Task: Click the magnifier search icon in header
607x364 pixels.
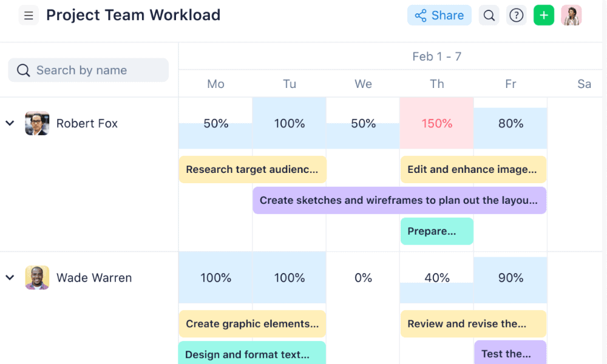Action: click(489, 15)
